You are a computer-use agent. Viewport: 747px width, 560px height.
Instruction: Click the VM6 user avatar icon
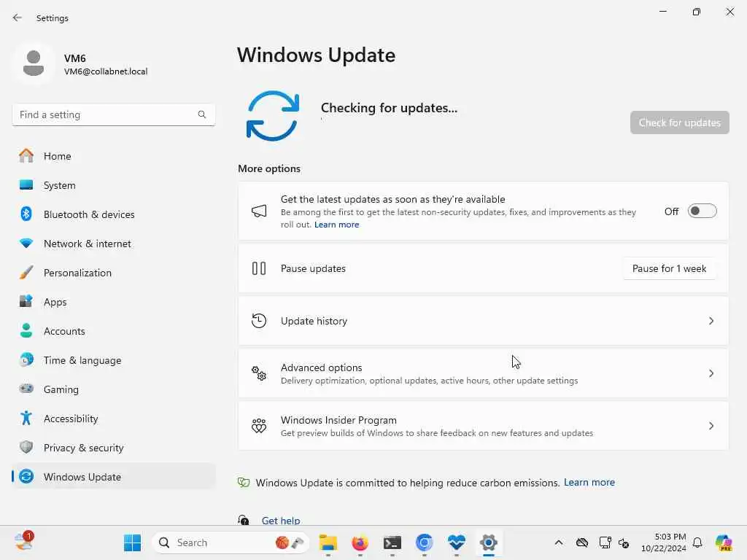34,63
